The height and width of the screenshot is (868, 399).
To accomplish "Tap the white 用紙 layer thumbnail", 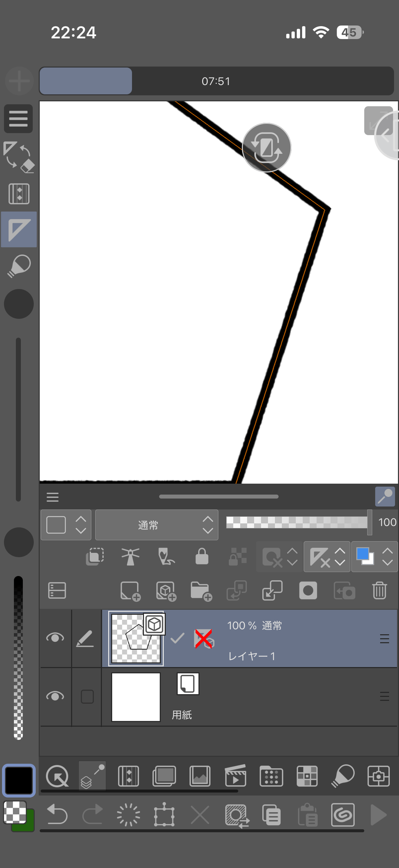I will [x=136, y=697].
